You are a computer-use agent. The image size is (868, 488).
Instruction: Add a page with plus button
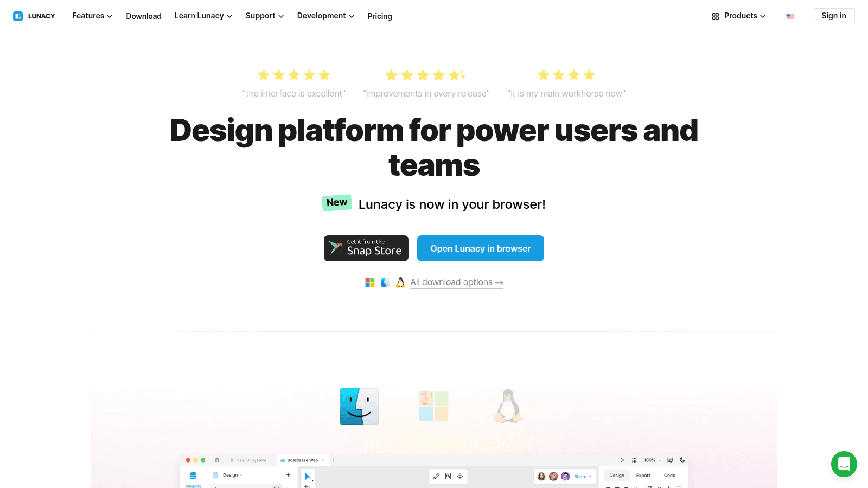(288, 475)
